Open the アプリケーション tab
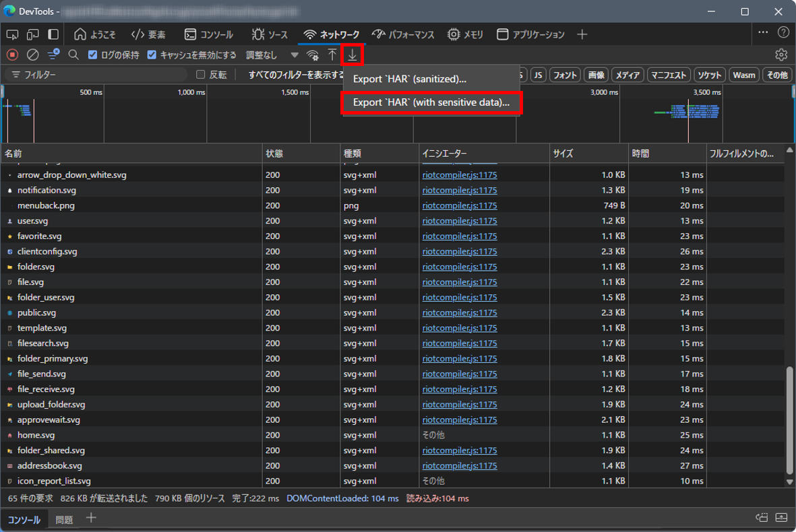The image size is (796, 532). click(530, 34)
